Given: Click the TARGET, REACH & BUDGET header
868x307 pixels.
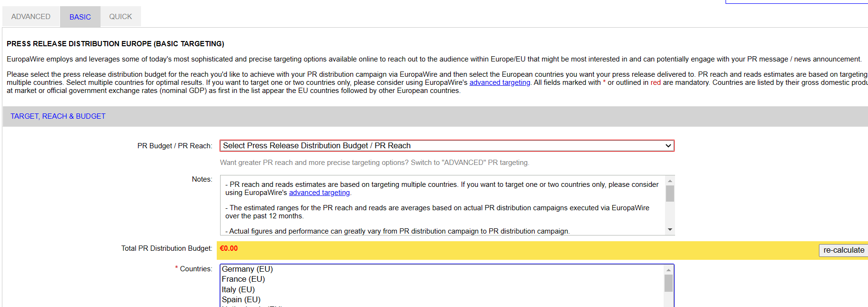Looking at the screenshot, I should pos(58,116).
